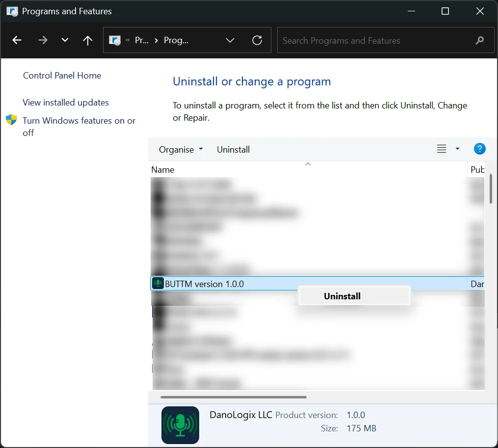The width and height of the screenshot is (498, 448).
Task: Select the BUTTM version 1.0.0 entry
Action: (x=317, y=284)
